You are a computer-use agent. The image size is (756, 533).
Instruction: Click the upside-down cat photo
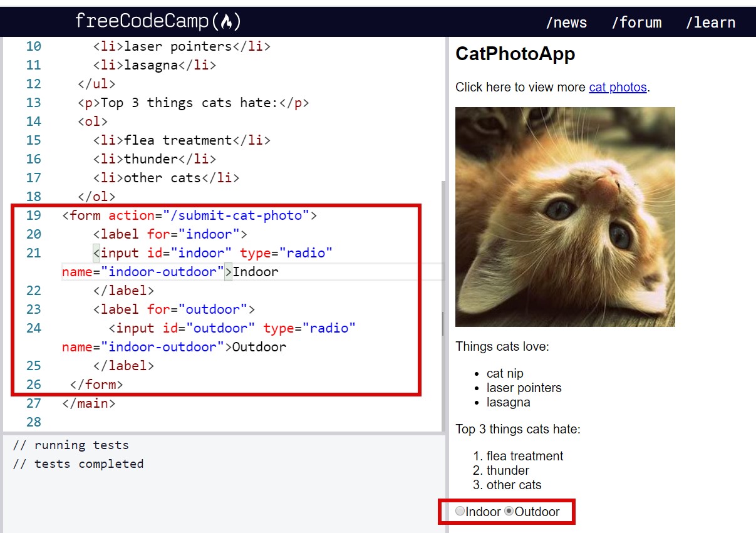pos(565,216)
